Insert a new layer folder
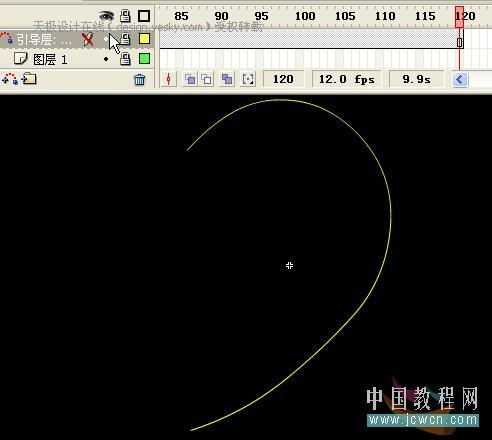 click(29, 79)
